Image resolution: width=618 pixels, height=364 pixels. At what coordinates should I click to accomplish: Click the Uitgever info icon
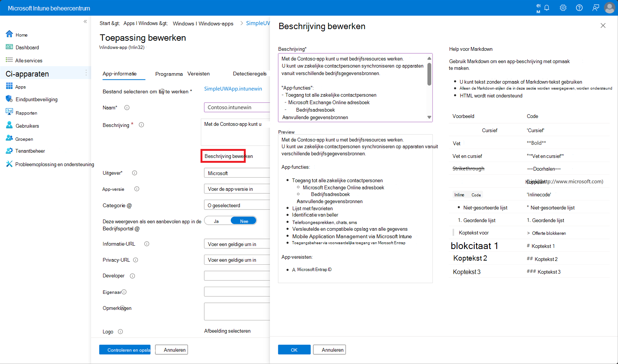134,173
